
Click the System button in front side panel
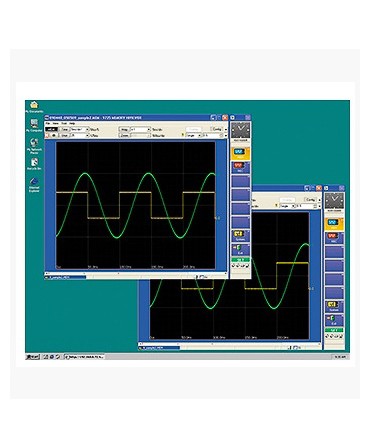point(240,235)
